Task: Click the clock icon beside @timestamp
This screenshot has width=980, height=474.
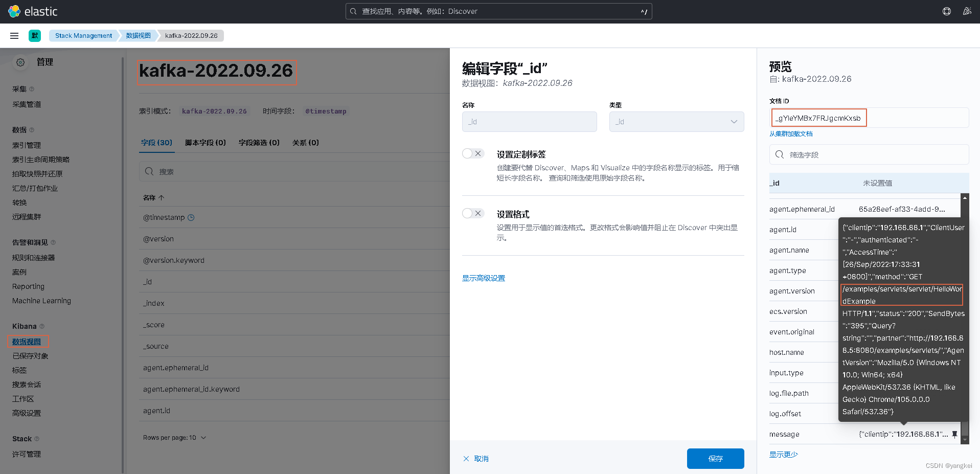Action: click(191, 217)
